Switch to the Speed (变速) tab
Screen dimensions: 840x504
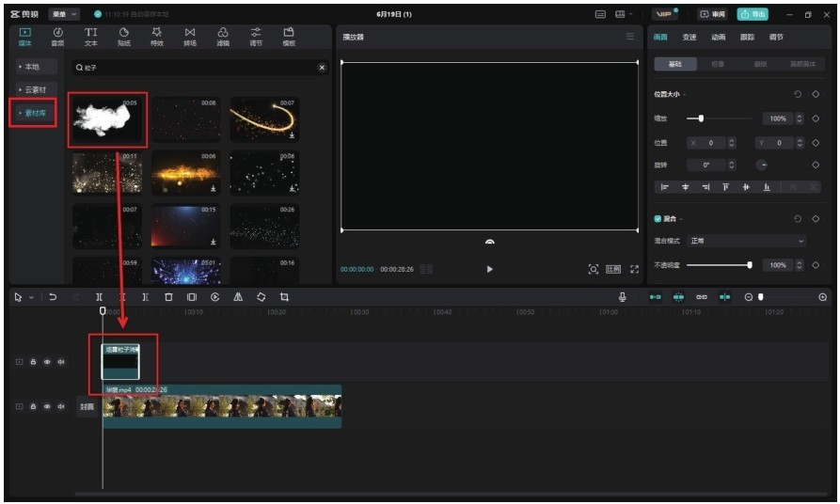(689, 37)
